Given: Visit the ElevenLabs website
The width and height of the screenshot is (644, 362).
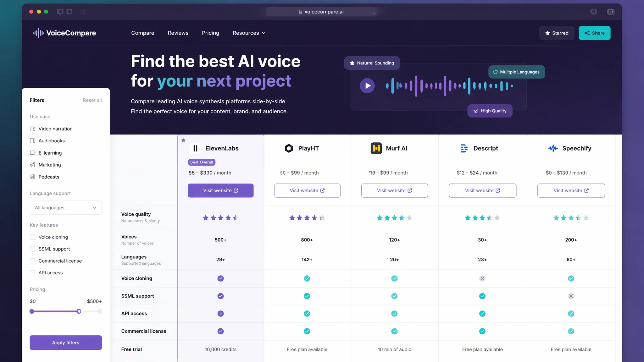Looking at the screenshot, I should click(221, 190).
